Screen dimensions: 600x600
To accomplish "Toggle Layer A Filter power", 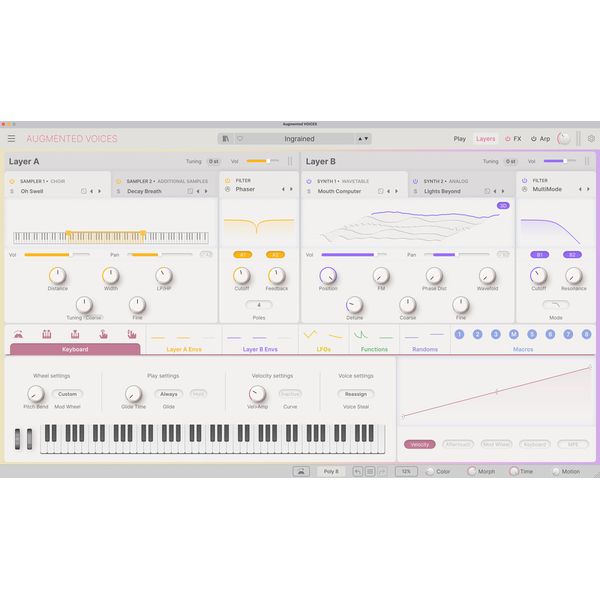I will (228, 180).
